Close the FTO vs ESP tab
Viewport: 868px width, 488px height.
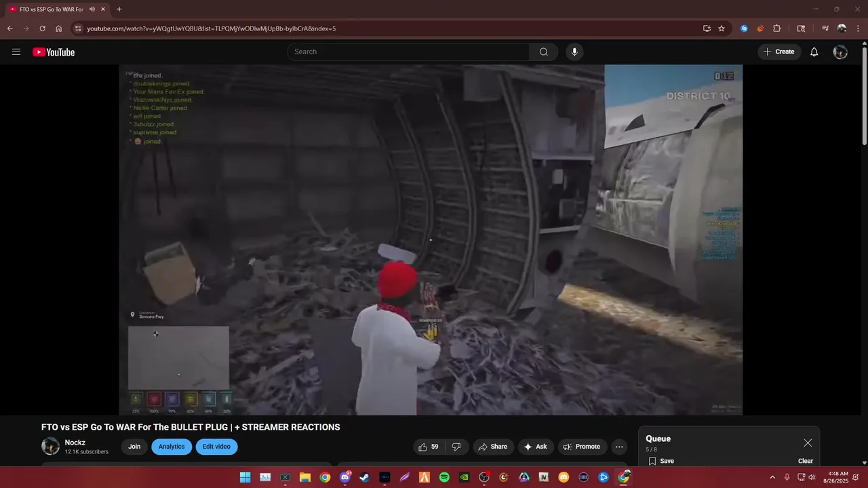[102, 9]
